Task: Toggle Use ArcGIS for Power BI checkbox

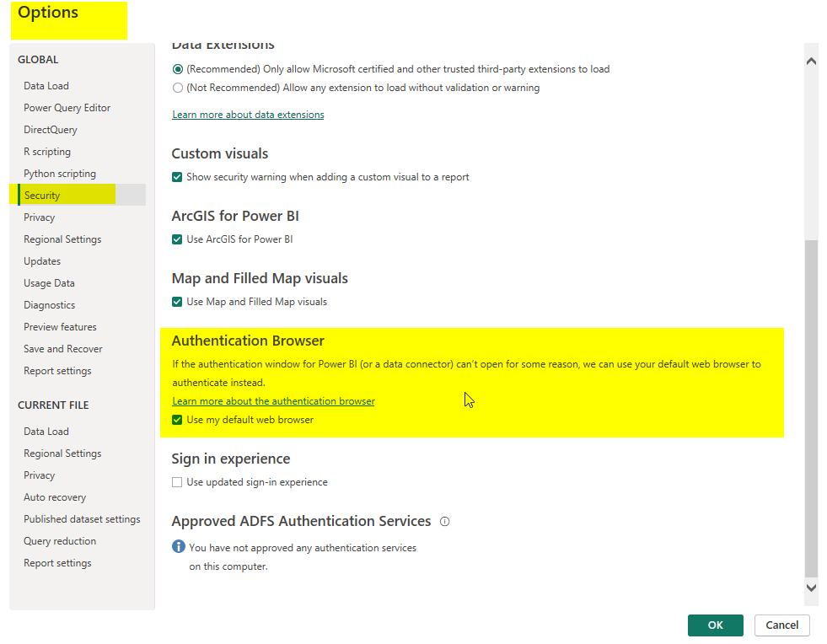Action: [x=177, y=239]
